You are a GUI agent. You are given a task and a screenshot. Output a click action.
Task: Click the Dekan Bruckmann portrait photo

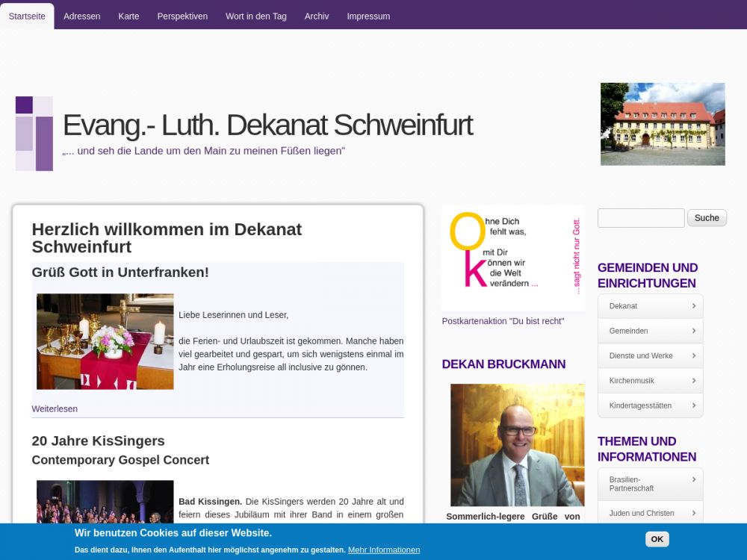coord(517,445)
